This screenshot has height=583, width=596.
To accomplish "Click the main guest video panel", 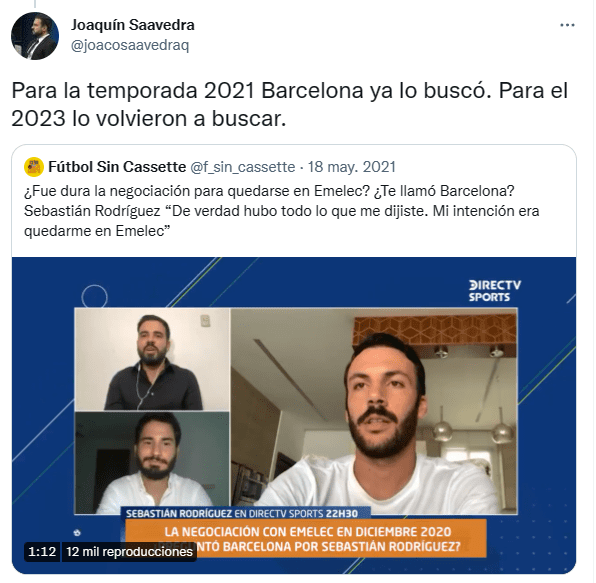I will coord(374,411).
